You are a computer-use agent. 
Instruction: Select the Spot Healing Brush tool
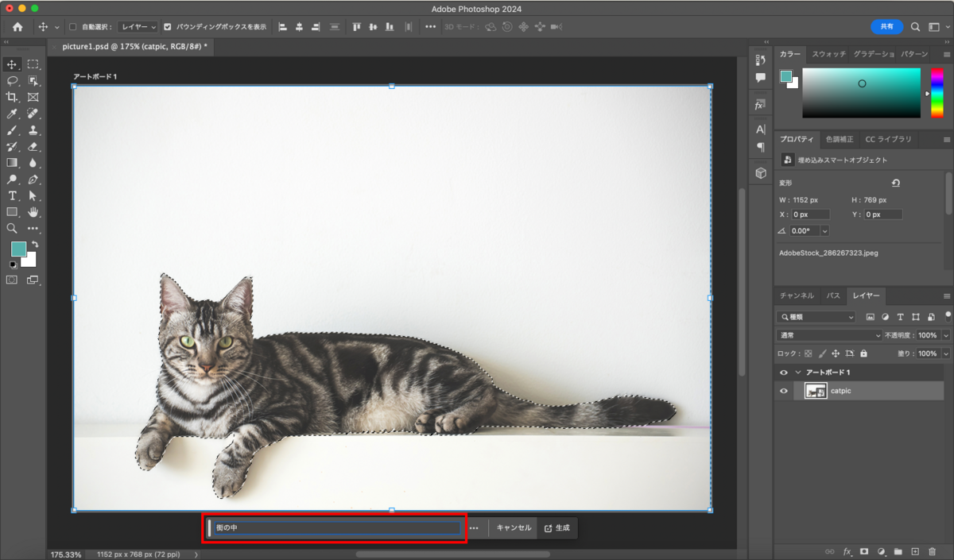[x=33, y=114]
